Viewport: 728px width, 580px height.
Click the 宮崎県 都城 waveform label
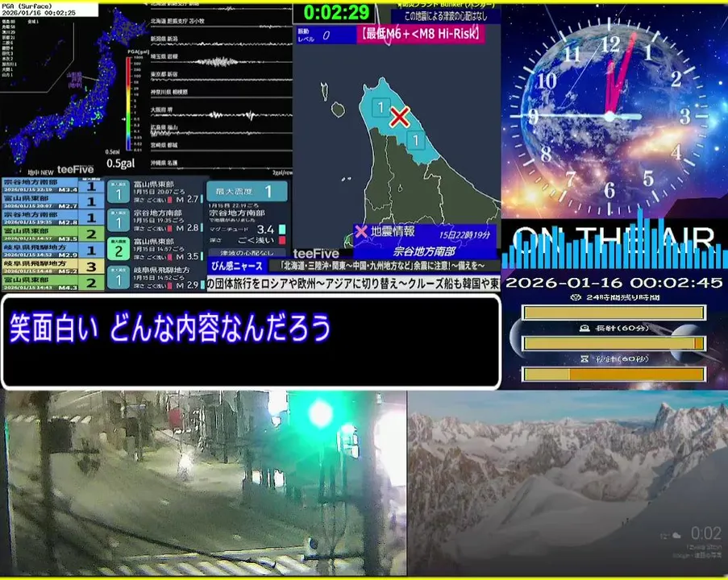coord(164,145)
